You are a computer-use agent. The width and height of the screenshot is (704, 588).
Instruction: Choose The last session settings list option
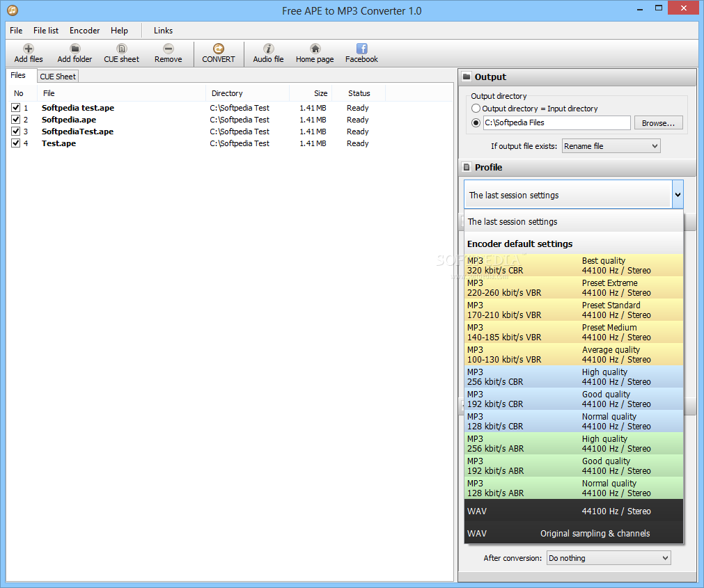coord(574,221)
